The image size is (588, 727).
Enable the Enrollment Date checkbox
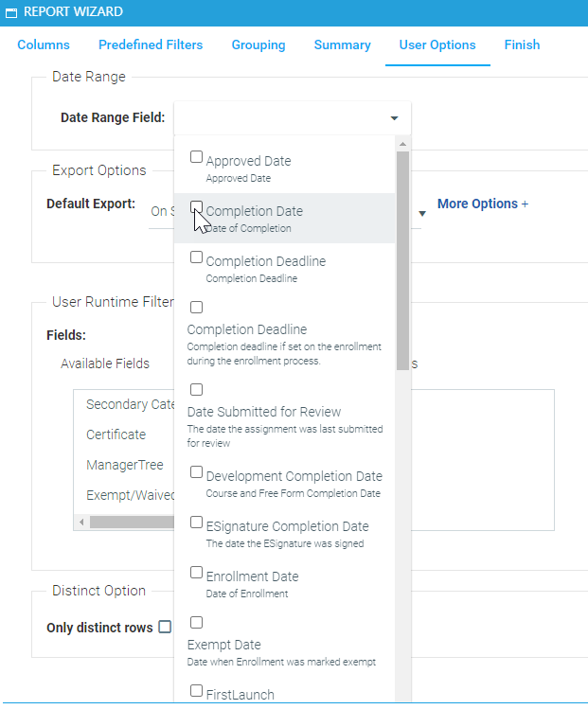point(196,573)
